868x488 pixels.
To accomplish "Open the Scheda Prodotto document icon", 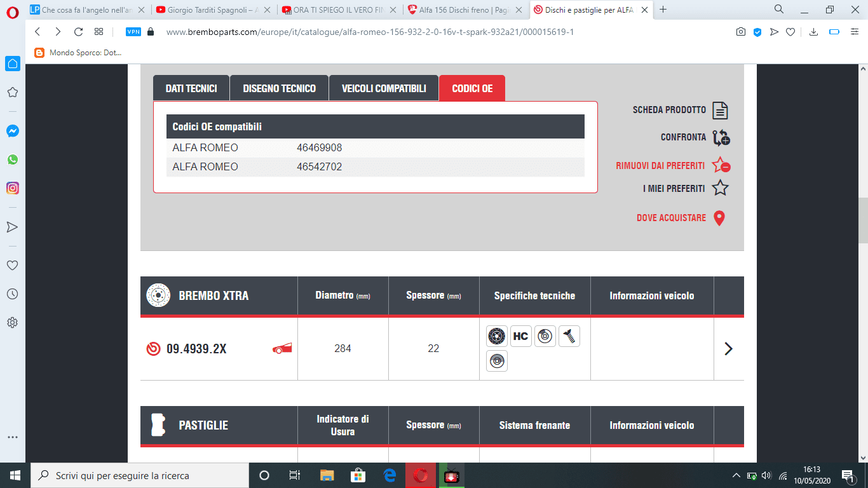I will pos(720,111).
